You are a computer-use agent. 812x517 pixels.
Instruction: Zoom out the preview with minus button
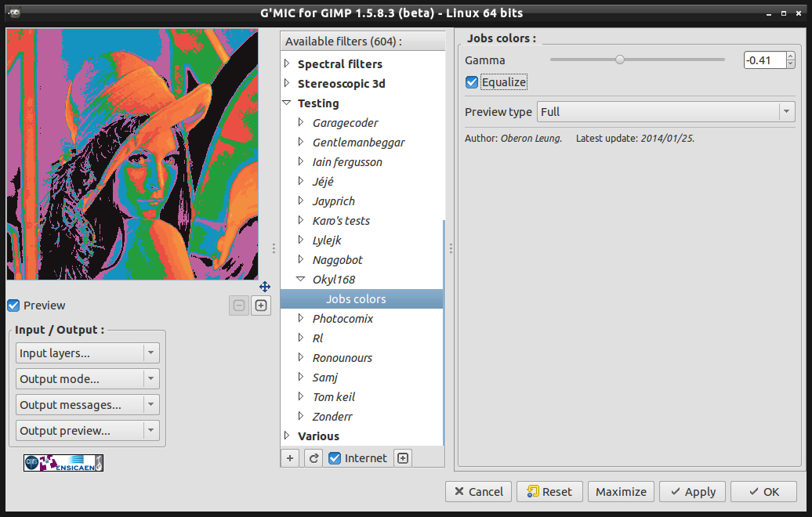pos(239,305)
